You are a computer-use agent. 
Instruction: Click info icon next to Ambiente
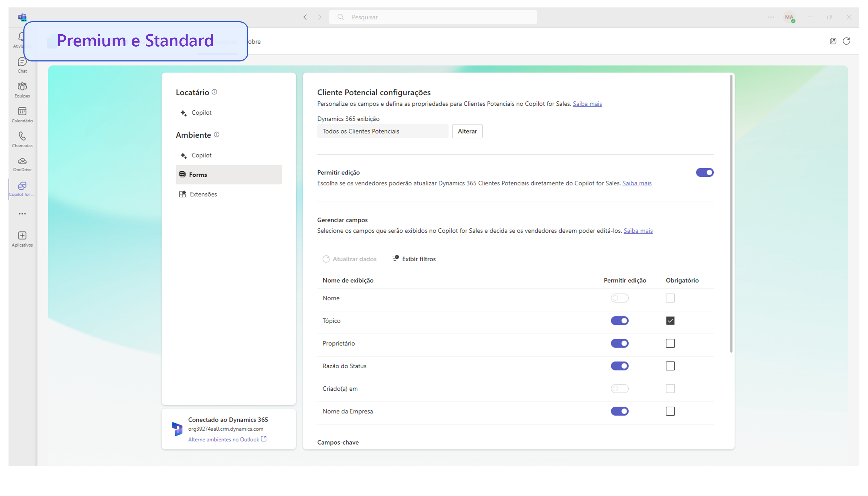click(x=216, y=135)
